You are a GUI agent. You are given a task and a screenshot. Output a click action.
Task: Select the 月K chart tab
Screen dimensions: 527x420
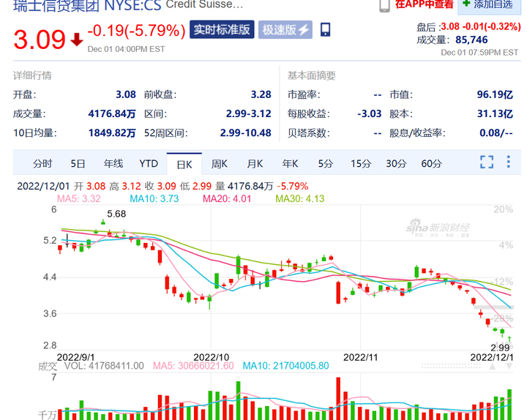click(x=255, y=164)
